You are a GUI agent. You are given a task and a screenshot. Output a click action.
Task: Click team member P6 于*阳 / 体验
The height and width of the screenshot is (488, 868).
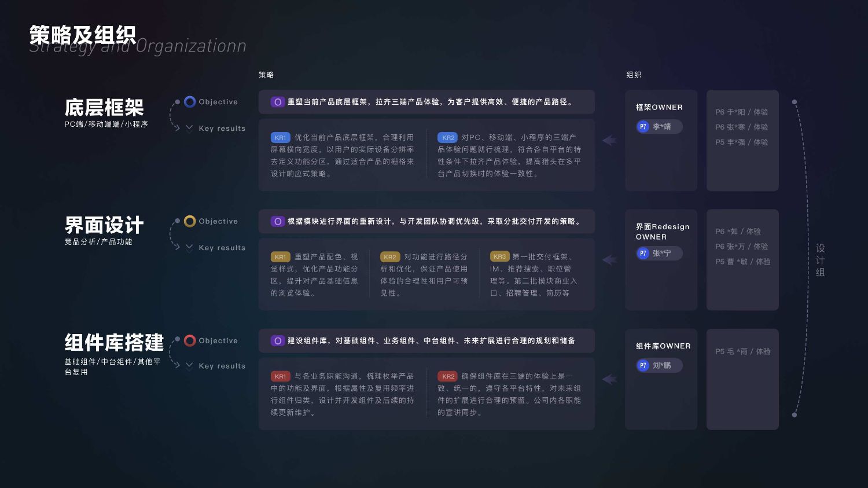(741, 112)
